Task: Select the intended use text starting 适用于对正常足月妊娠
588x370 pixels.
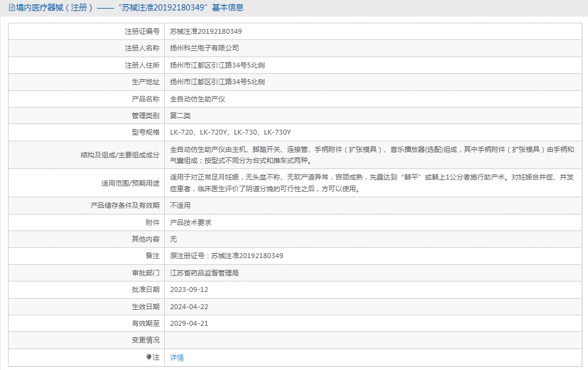Action: click(x=371, y=183)
